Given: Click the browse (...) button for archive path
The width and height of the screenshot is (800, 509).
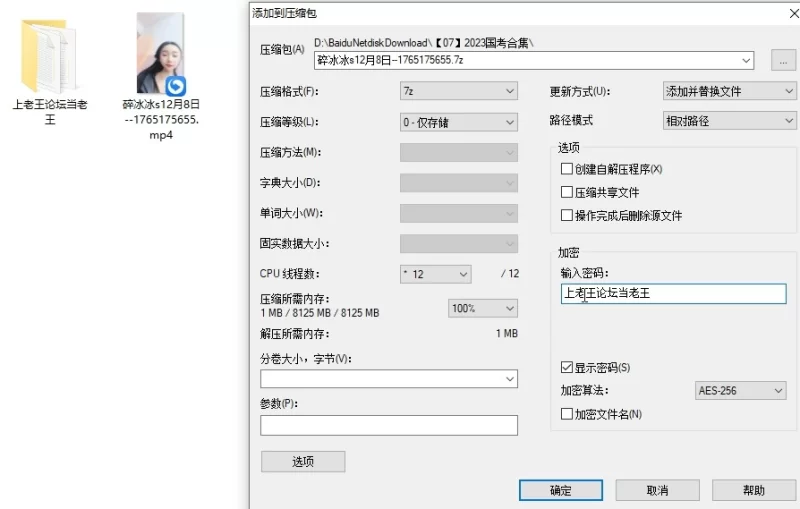Looking at the screenshot, I should click(x=783, y=61).
